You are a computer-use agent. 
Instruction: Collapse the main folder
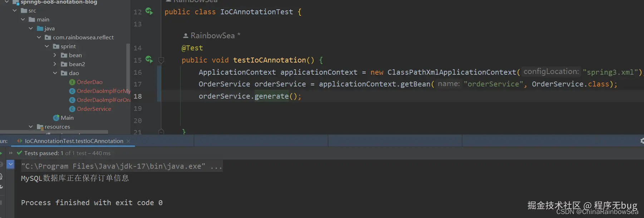[23, 20]
